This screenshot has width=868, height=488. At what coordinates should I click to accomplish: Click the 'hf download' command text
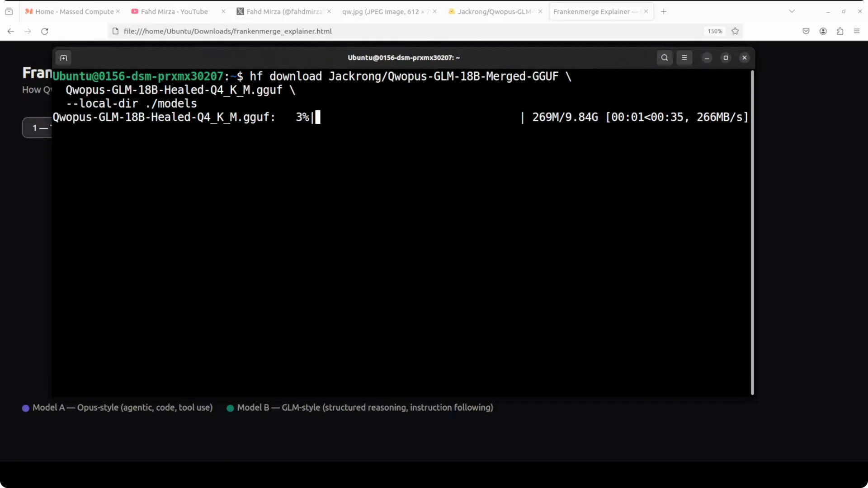pyautogui.click(x=286, y=76)
